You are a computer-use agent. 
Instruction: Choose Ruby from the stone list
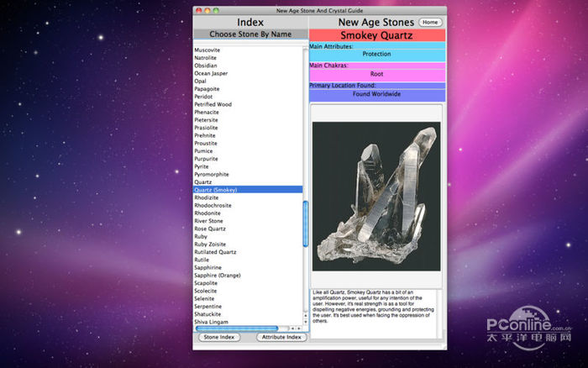tap(202, 237)
